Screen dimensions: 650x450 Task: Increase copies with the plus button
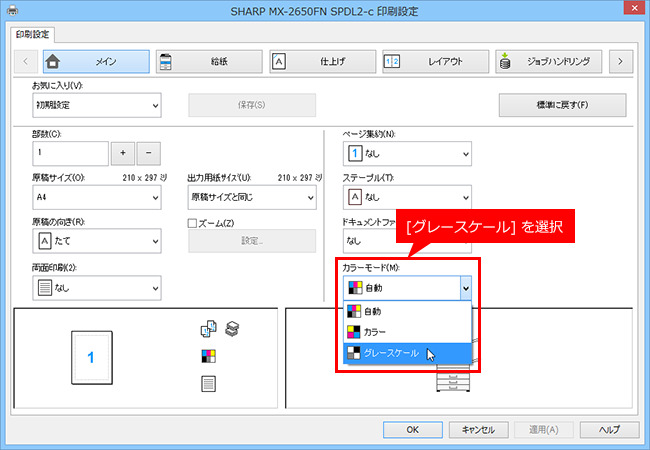(123, 153)
